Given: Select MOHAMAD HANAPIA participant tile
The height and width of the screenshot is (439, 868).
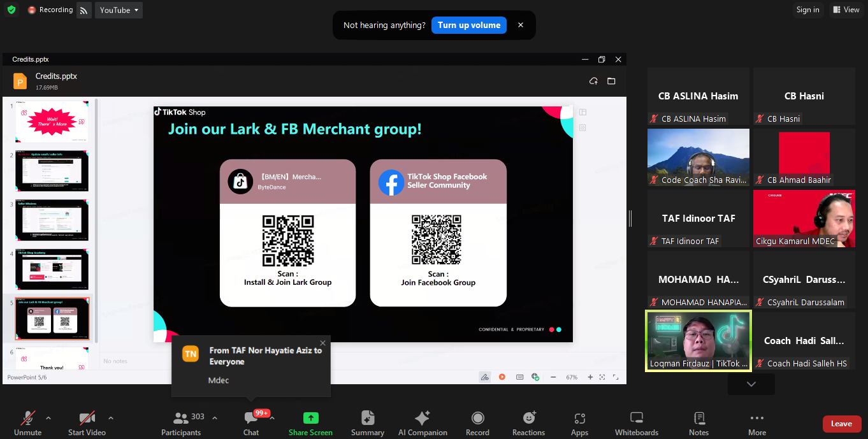Looking at the screenshot, I should (698, 280).
